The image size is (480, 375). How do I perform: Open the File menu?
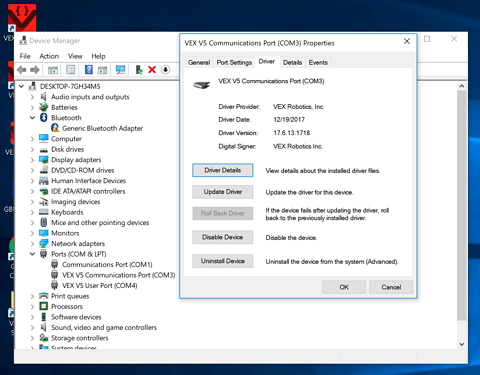click(25, 56)
